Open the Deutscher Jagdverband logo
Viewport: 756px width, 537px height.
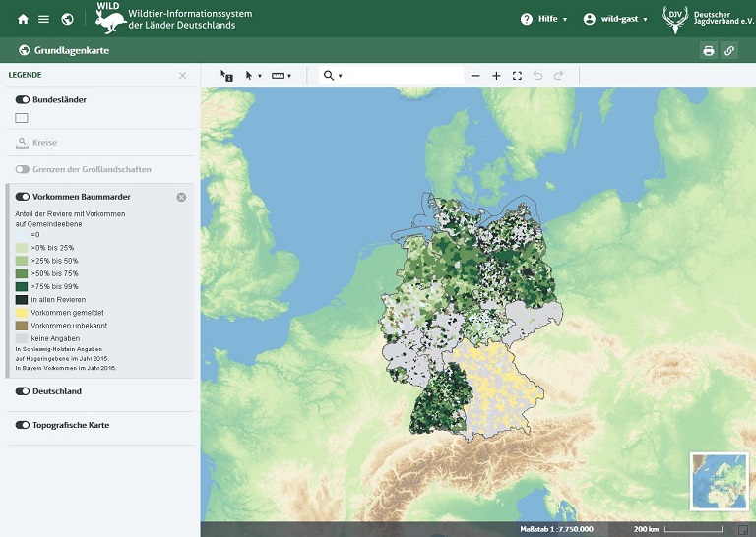(708, 19)
